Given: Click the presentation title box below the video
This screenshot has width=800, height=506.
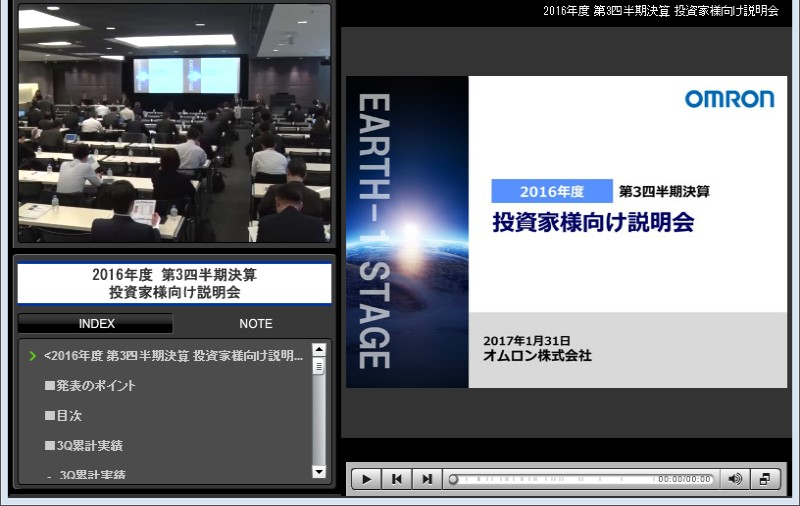Looking at the screenshot, I should click(x=174, y=283).
